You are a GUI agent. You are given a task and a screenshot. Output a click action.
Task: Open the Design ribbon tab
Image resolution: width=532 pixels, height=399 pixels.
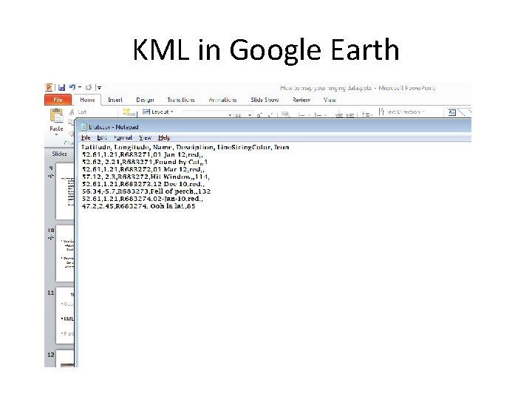point(145,100)
